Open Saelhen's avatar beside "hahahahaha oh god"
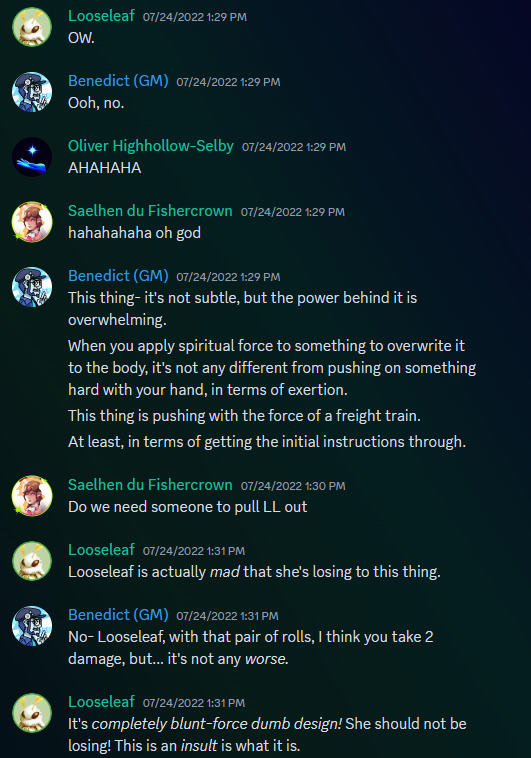 click(x=32, y=222)
